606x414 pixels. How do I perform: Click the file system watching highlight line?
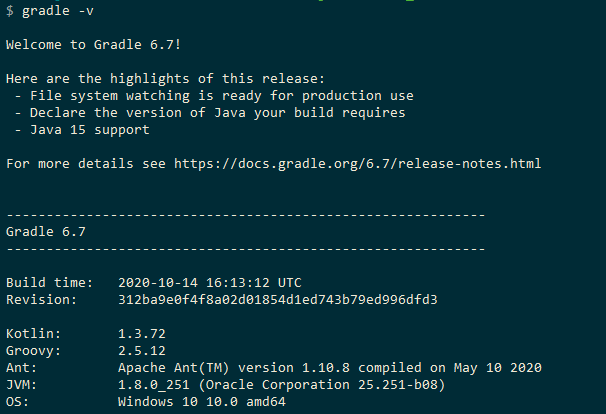click(217, 96)
